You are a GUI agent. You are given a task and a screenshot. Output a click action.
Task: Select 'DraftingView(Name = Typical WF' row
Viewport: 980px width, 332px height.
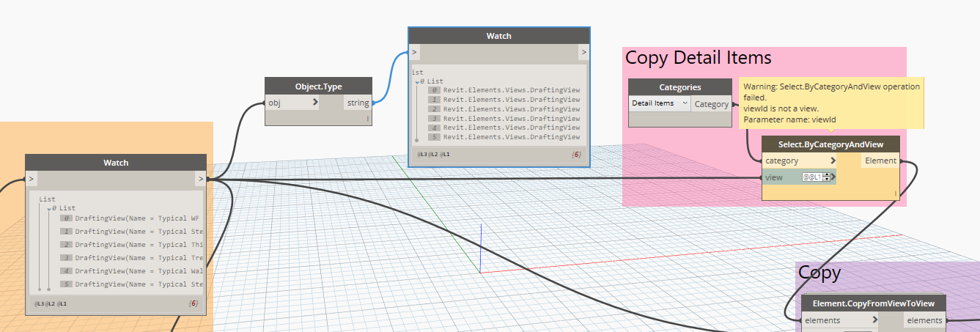pos(130,218)
